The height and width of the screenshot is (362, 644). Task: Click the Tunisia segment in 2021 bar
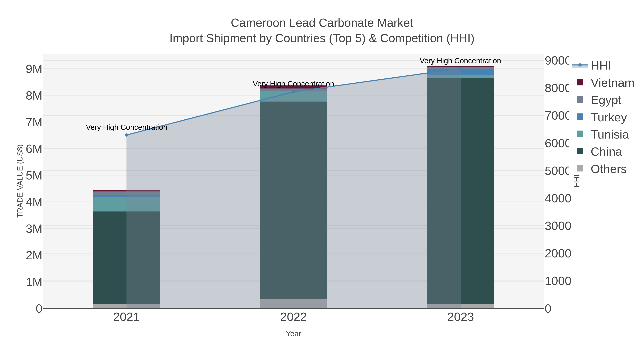coord(126,204)
